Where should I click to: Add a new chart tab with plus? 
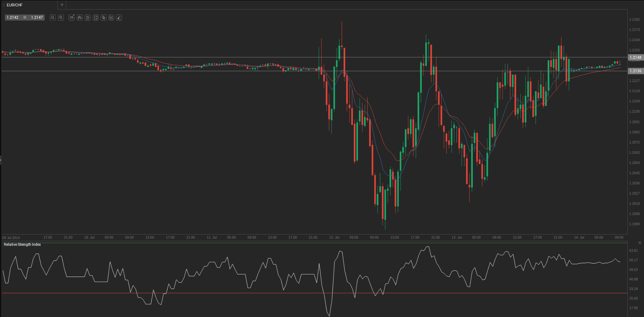coord(62,5)
